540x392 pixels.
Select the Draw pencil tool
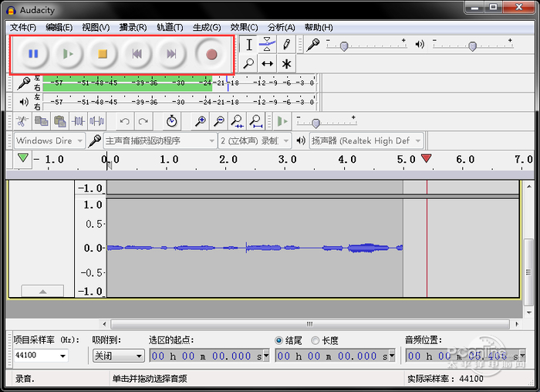click(286, 45)
